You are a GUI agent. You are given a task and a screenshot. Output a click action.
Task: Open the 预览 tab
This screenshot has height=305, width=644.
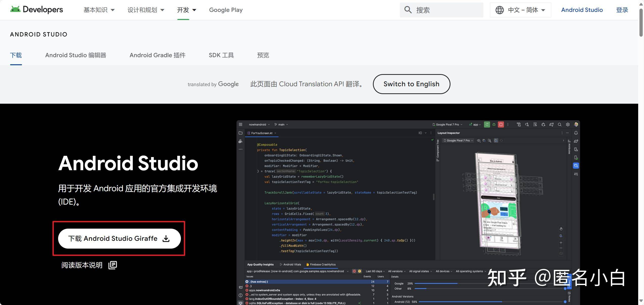coord(263,55)
